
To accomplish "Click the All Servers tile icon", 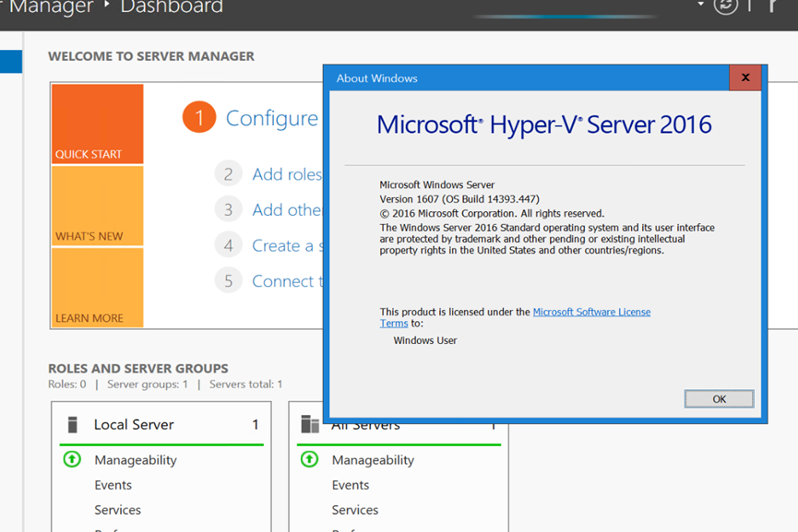I will (310, 425).
